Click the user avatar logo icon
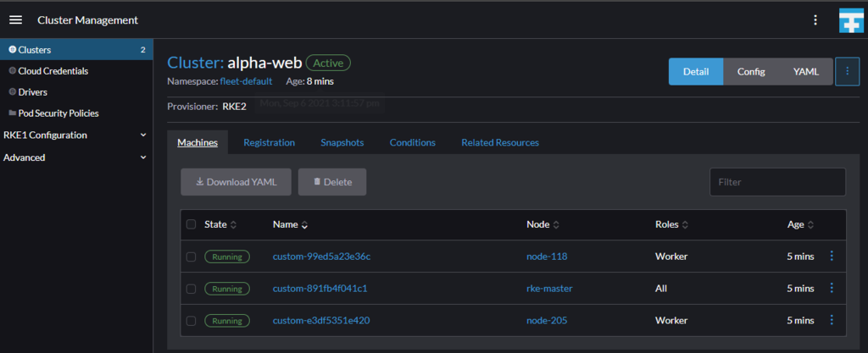Viewport: 868px width, 353px height. 851,20
